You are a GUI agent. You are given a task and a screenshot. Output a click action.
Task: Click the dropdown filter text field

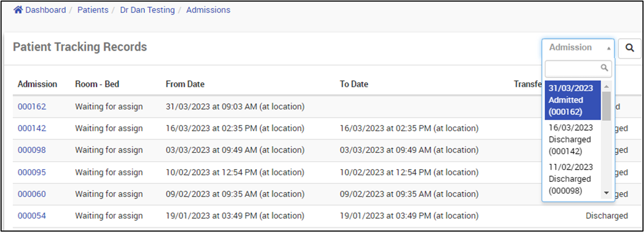click(572, 68)
